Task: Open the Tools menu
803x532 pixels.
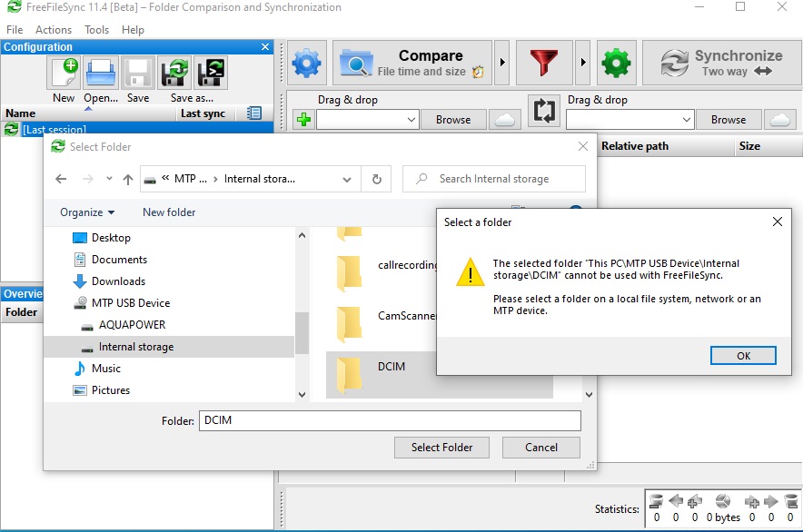Action: pos(97,30)
